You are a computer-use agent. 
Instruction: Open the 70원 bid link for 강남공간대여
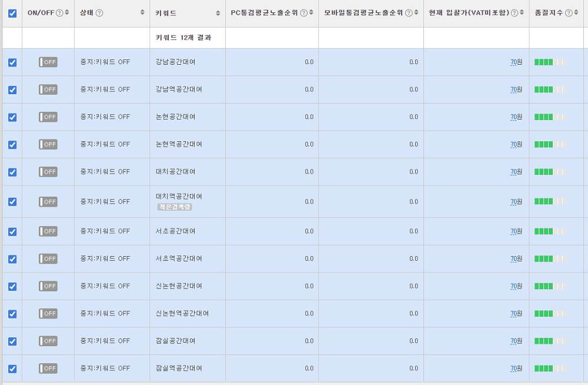515,62
